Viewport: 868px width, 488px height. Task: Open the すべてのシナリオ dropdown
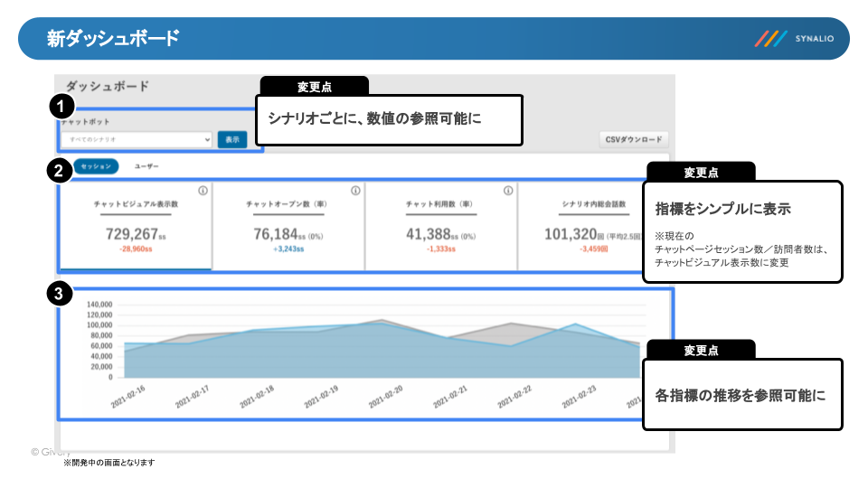[x=137, y=140]
